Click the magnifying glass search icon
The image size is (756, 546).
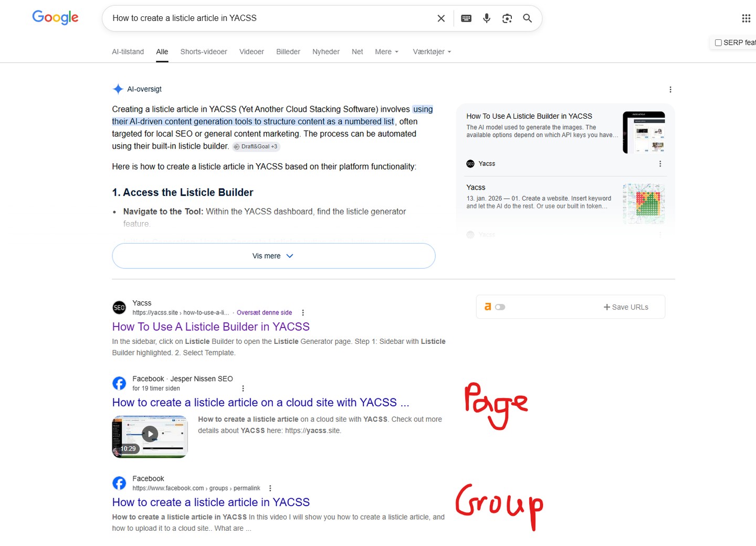click(528, 18)
